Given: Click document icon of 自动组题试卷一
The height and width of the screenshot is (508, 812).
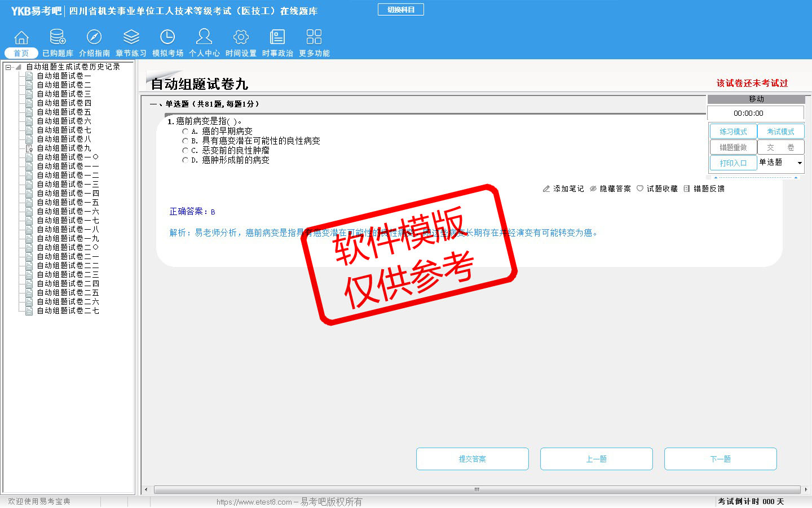Looking at the screenshot, I should pyautogui.click(x=29, y=76).
